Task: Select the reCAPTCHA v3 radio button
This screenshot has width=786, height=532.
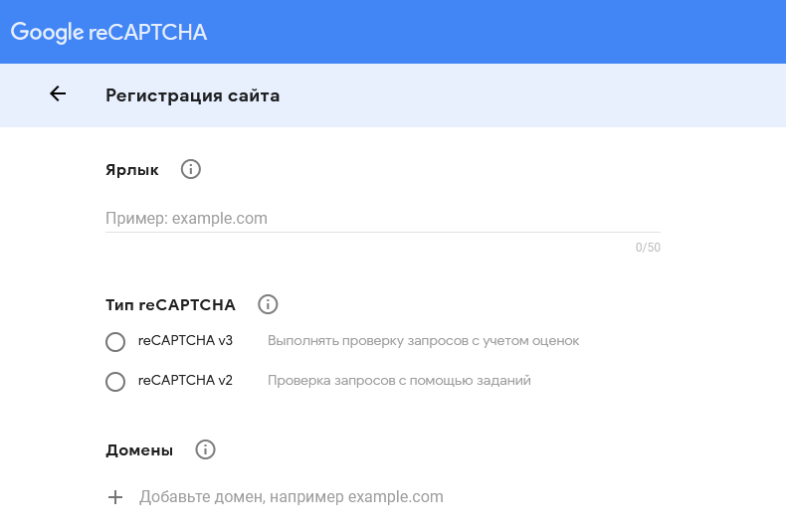Action: 115,342
